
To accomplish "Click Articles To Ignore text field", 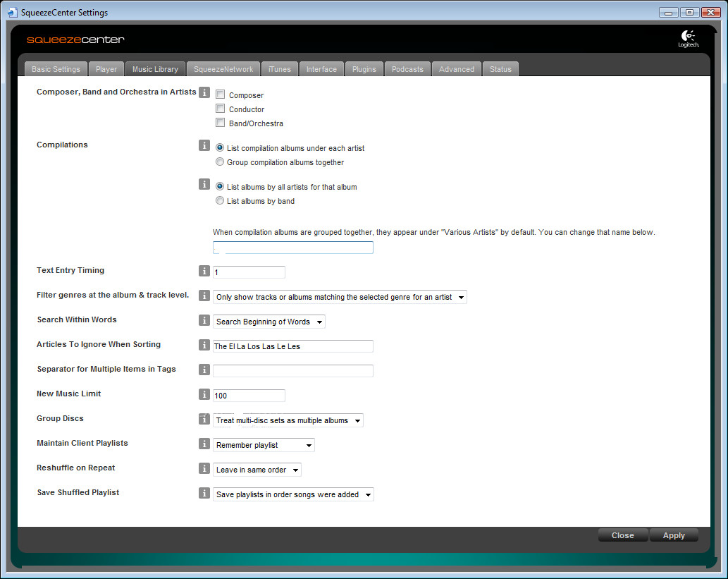I will pos(293,346).
